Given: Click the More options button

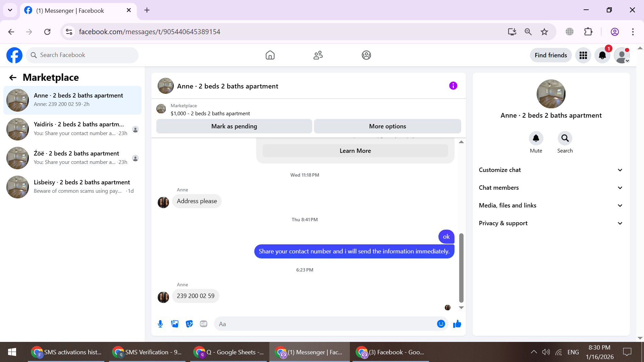Looking at the screenshot, I should pos(387,126).
